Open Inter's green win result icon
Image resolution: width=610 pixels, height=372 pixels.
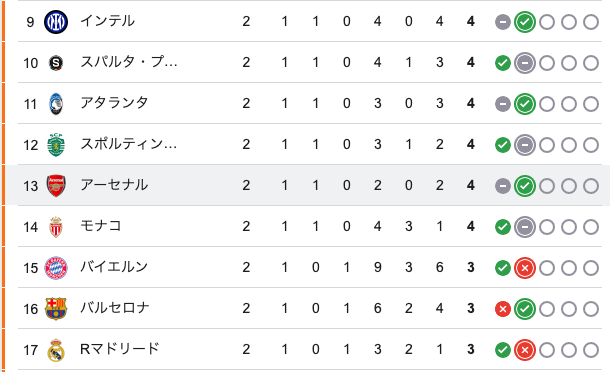[x=525, y=22]
